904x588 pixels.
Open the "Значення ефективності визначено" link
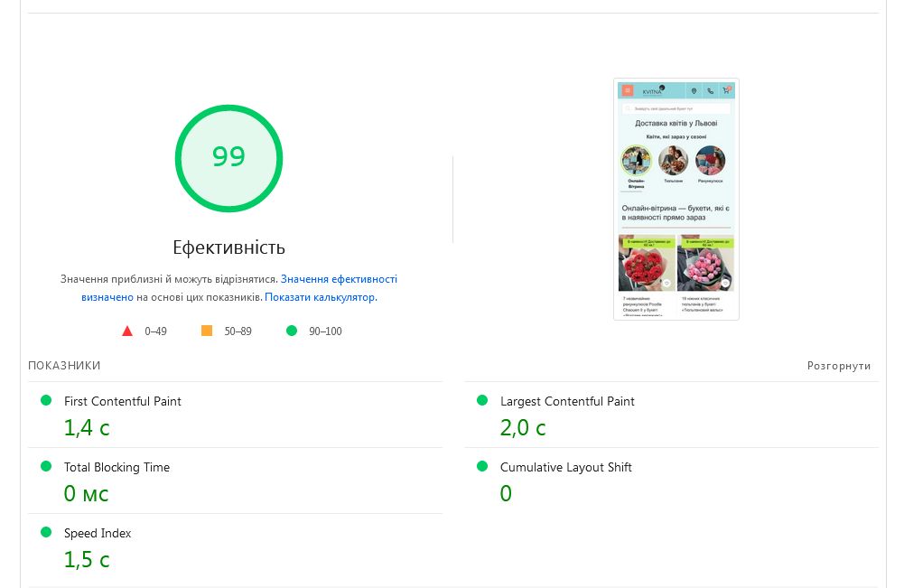339,279
